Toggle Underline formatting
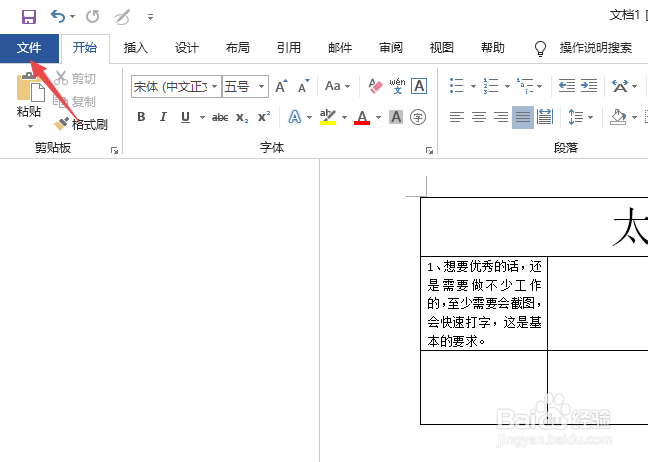This screenshot has width=648, height=462. point(186,117)
